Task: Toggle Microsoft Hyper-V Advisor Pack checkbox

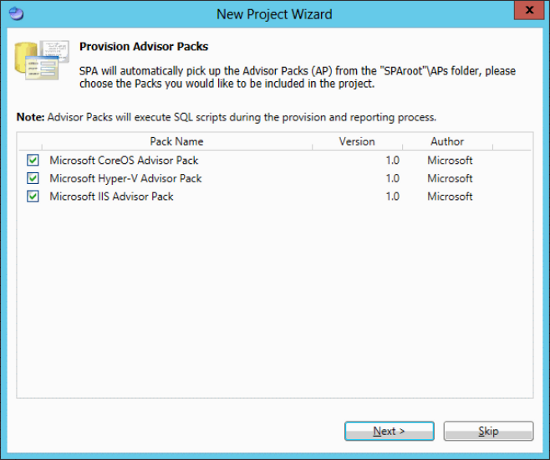Action: click(33, 178)
